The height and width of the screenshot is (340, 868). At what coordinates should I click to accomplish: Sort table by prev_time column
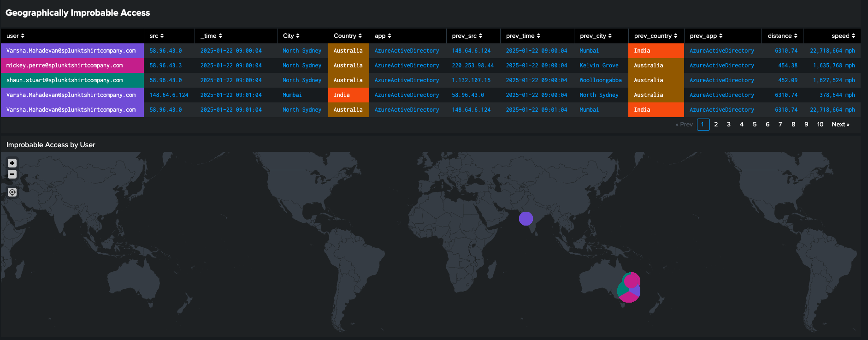pyautogui.click(x=523, y=36)
